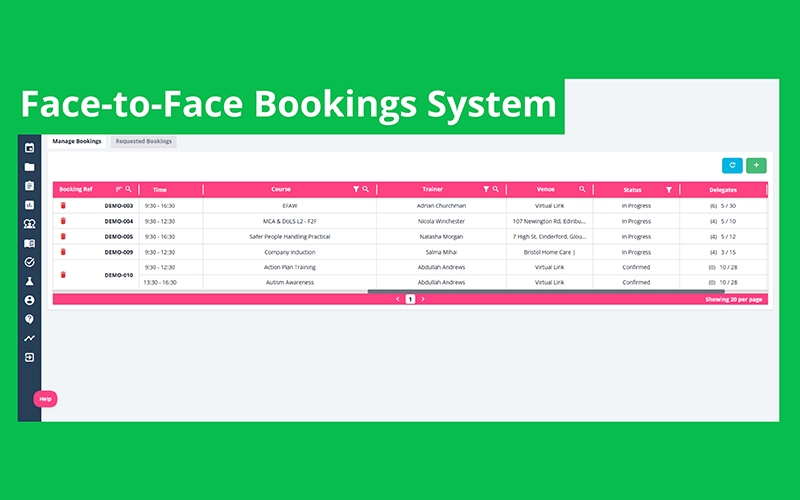This screenshot has height=500, width=800.
Task: Click booking reference DEMO-003
Action: click(x=118, y=206)
